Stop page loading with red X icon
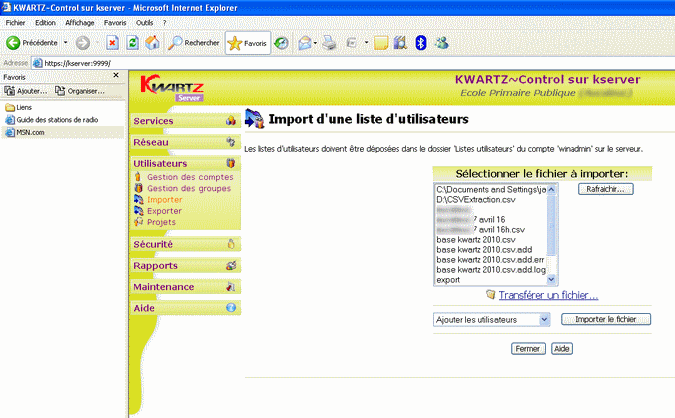The width and height of the screenshot is (675, 418). click(112, 43)
